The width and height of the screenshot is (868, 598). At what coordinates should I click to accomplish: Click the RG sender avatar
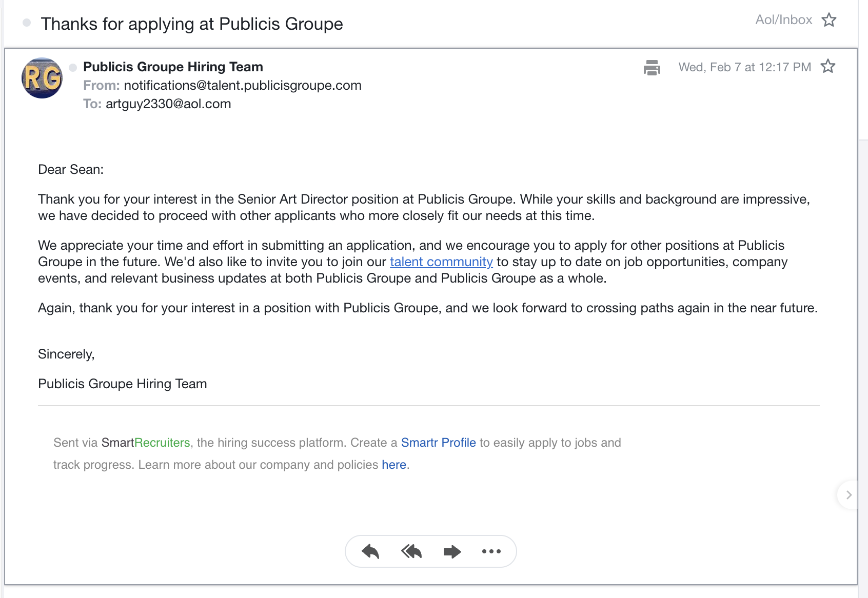click(42, 78)
